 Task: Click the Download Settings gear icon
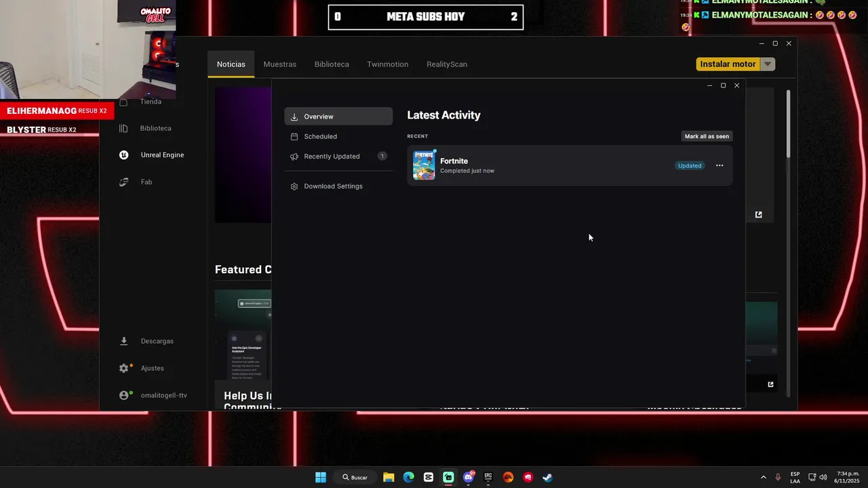pos(294,186)
